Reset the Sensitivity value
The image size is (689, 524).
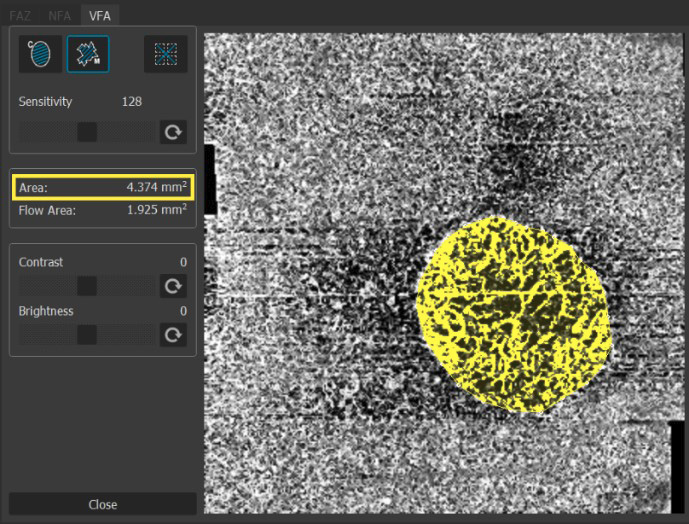pyautogui.click(x=174, y=132)
